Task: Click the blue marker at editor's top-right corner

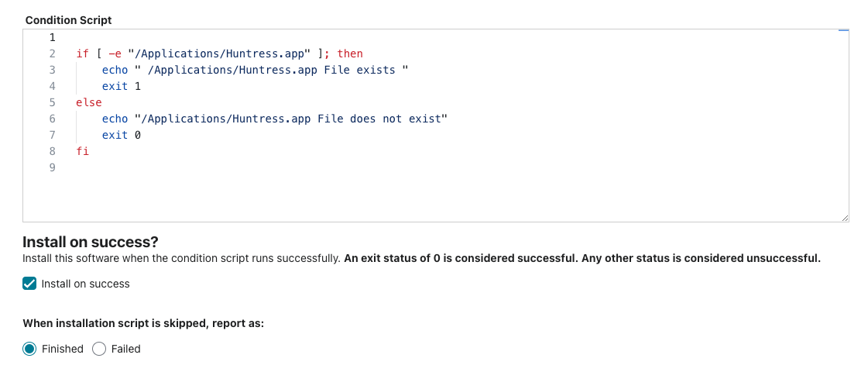Action: (844, 30)
